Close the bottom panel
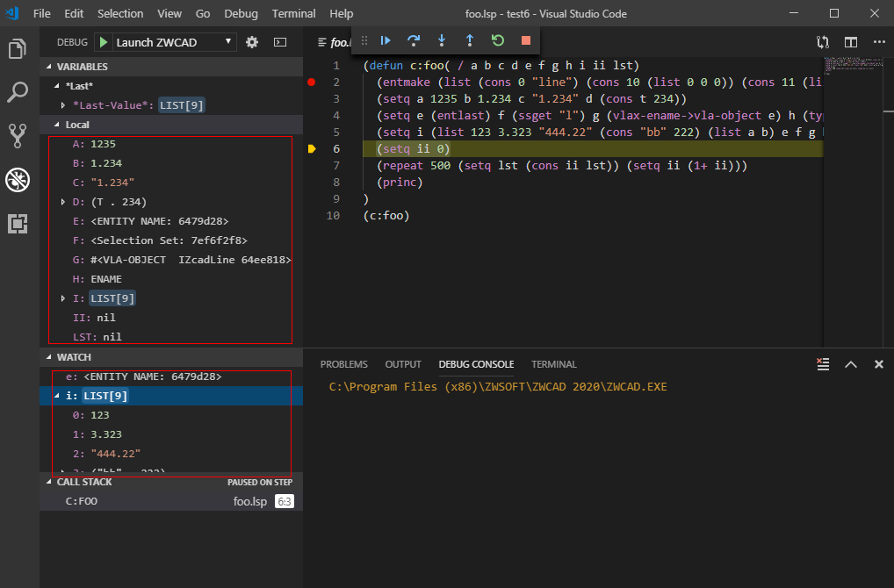The width and height of the screenshot is (894, 588). 878,364
